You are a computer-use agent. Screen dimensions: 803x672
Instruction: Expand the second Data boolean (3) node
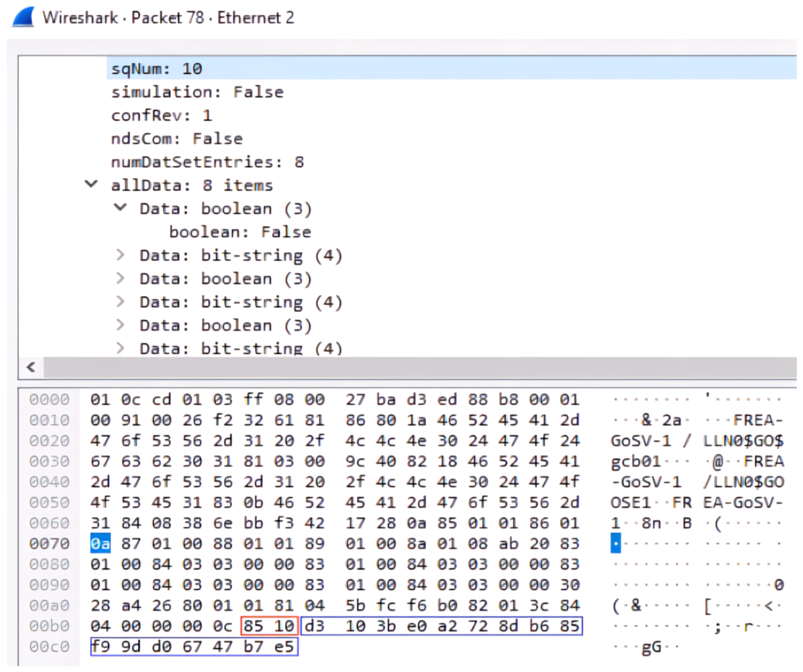coord(120,278)
